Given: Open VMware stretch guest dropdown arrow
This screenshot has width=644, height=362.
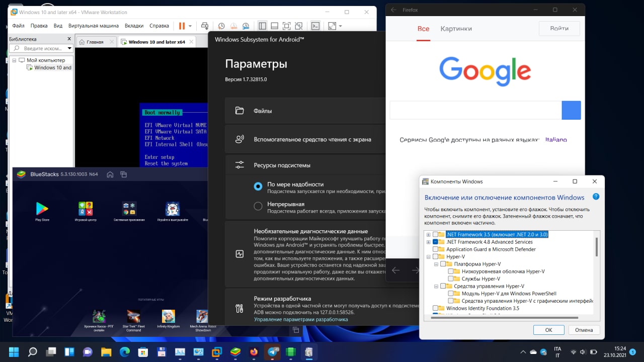Looking at the screenshot, I should click(341, 26).
